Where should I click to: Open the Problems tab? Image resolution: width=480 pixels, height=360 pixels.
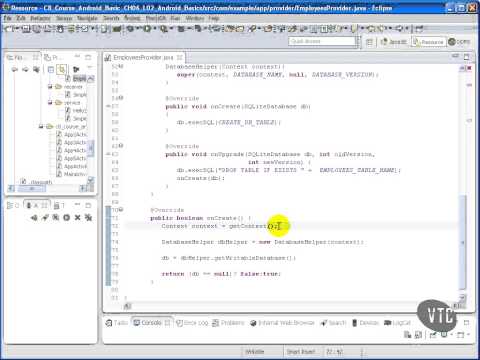tap(228, 323)
